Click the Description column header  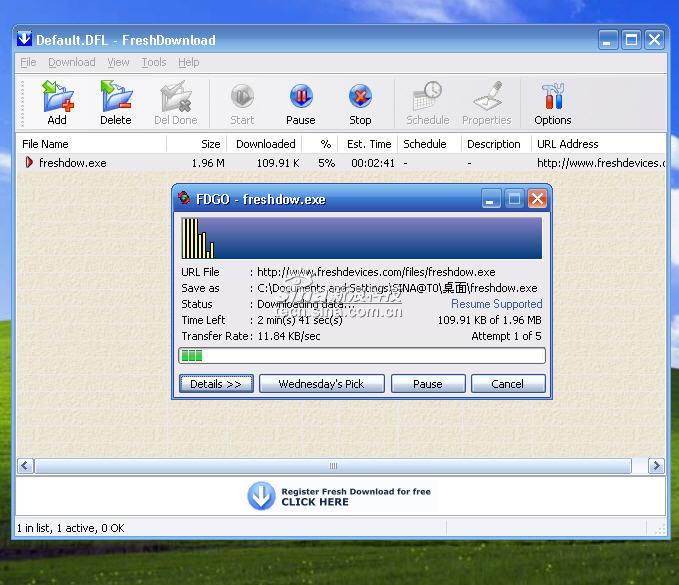(496, 144)
